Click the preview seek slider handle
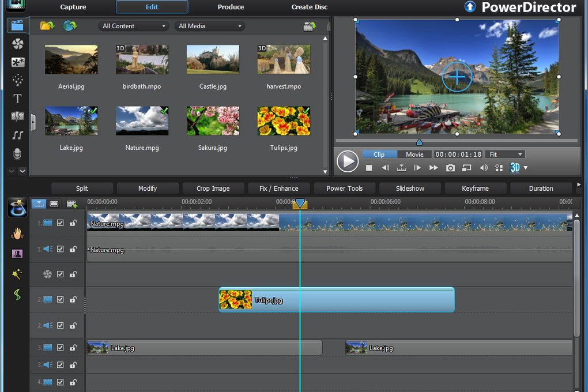Screen dimensions: 588x392 click(419, 142)
